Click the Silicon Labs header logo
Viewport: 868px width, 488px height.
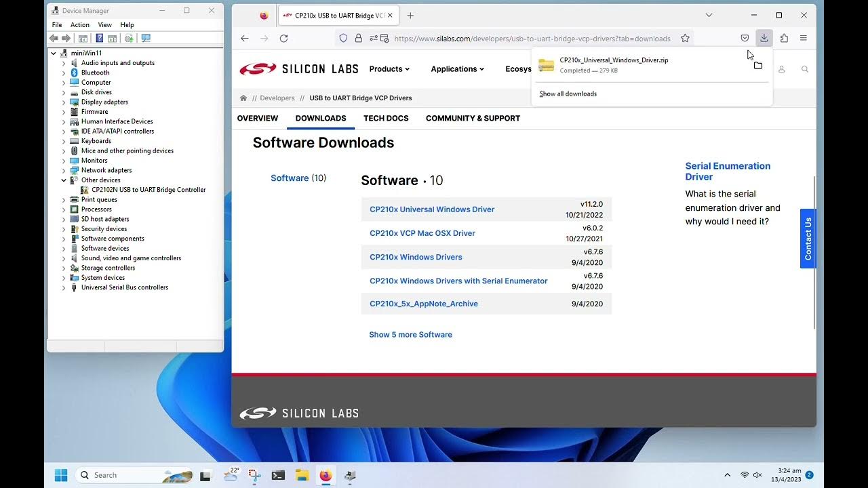[299, 69]
